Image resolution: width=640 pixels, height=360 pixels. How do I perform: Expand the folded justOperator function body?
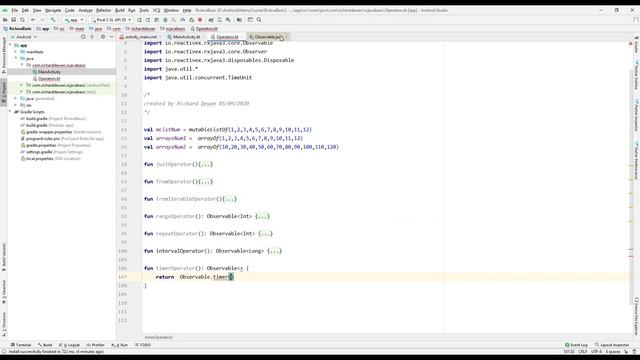click(206, 164)
